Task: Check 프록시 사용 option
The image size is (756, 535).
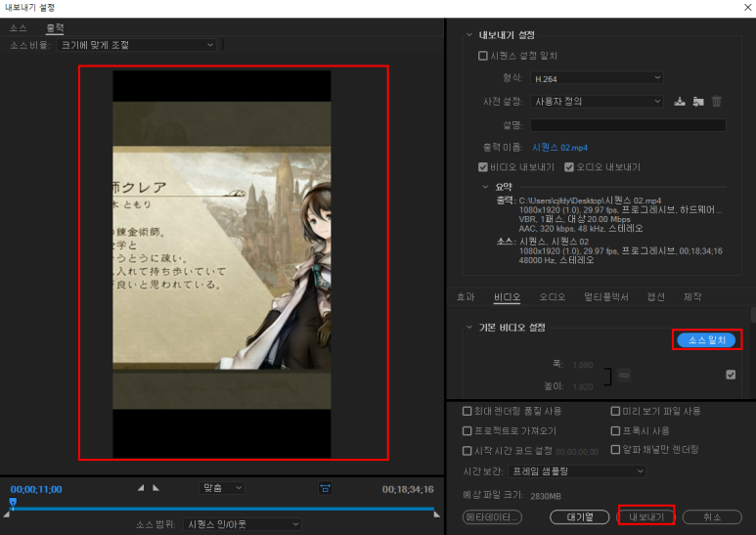Action: pos(615,431)
